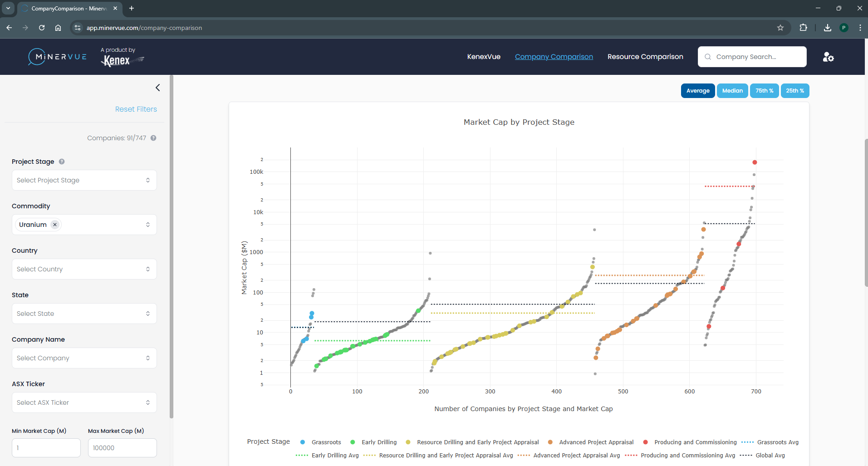Reload the page

[42, 28]
